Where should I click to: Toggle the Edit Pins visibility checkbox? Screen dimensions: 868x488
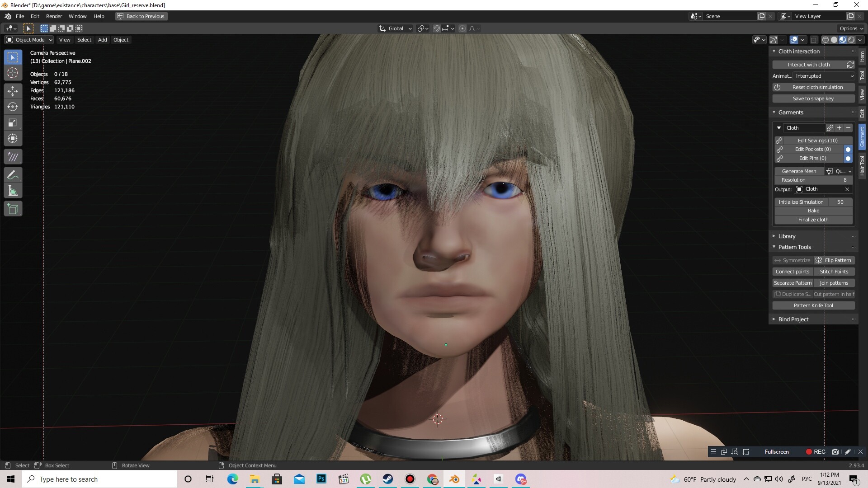[849, 159]
